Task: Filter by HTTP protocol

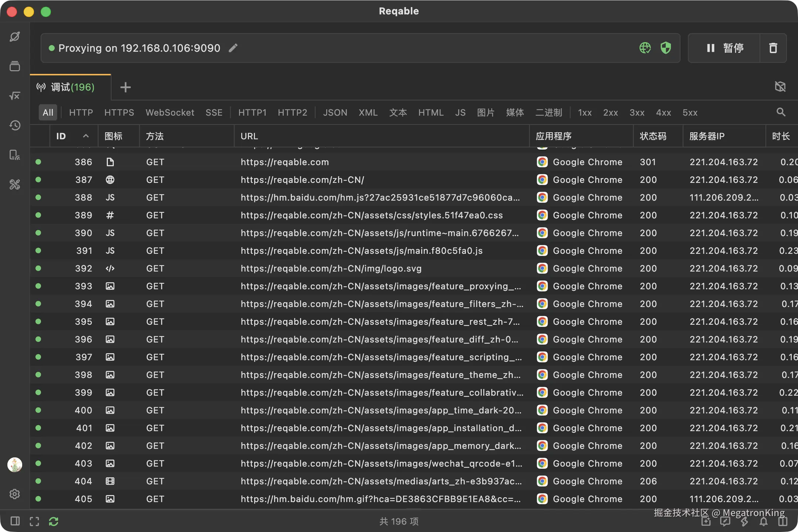Action: [x=81, y=113]
